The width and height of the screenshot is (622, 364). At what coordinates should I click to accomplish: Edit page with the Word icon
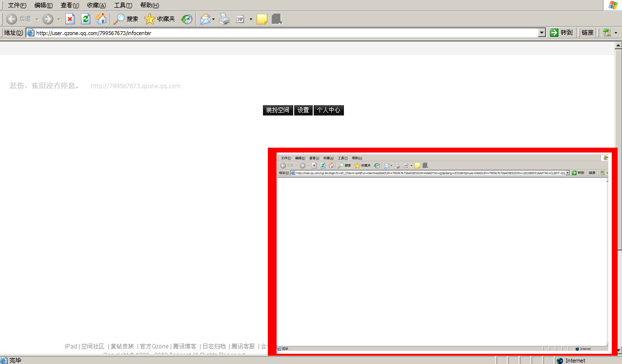(240, 19)
